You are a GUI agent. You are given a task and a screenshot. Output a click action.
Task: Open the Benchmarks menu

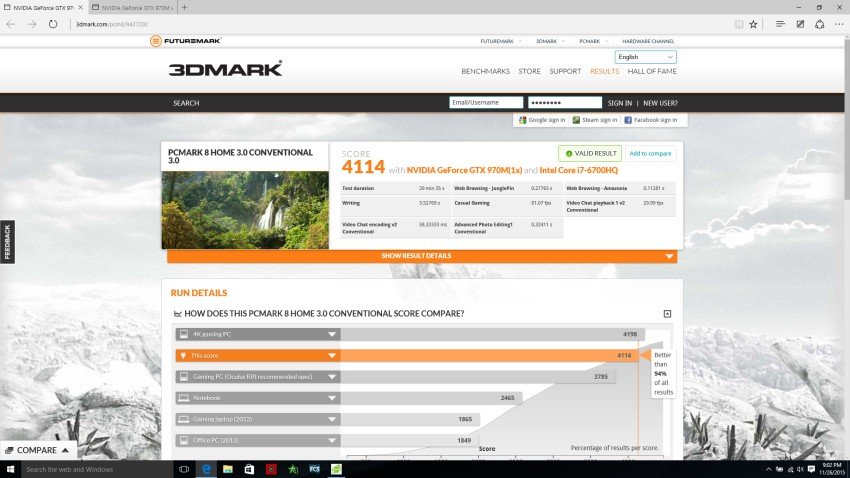[x=485, y=71]
